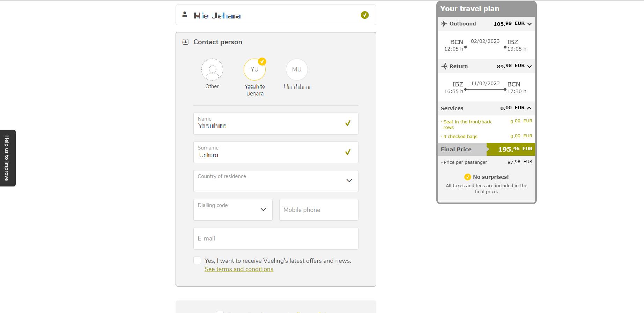
Task: Click the Mobile phone input field
Action: [x=318, y=210]
